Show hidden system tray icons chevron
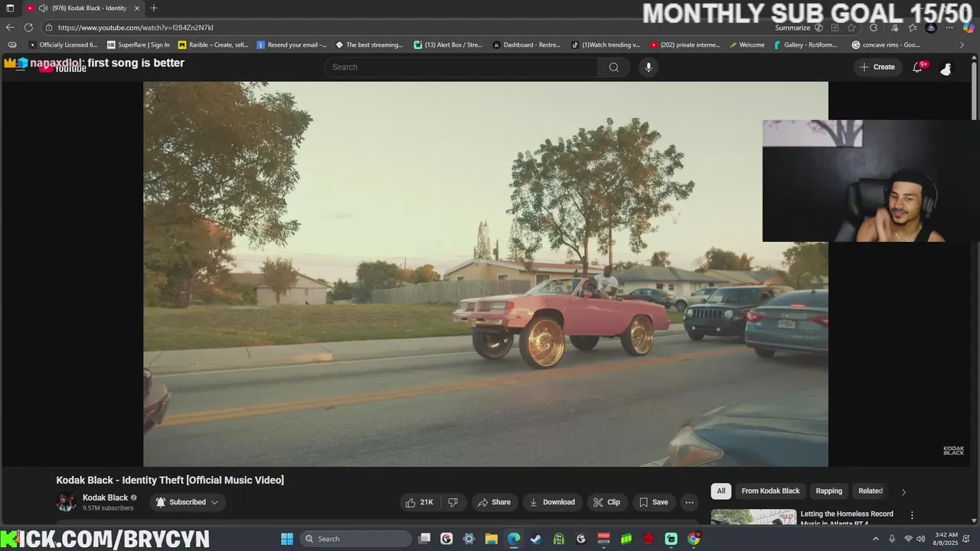 tap(876, 539)
